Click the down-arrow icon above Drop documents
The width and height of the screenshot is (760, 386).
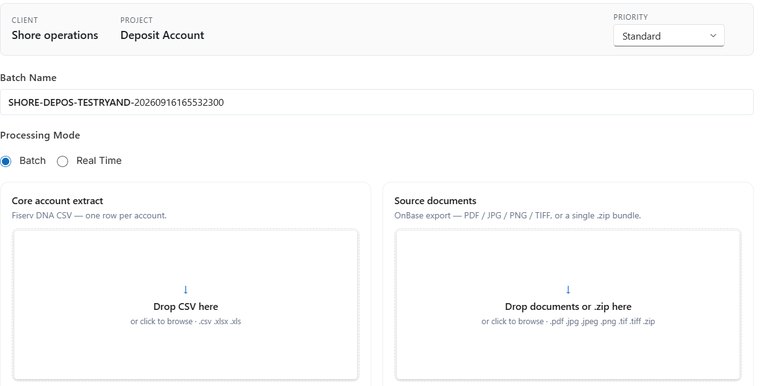point(568,290)
